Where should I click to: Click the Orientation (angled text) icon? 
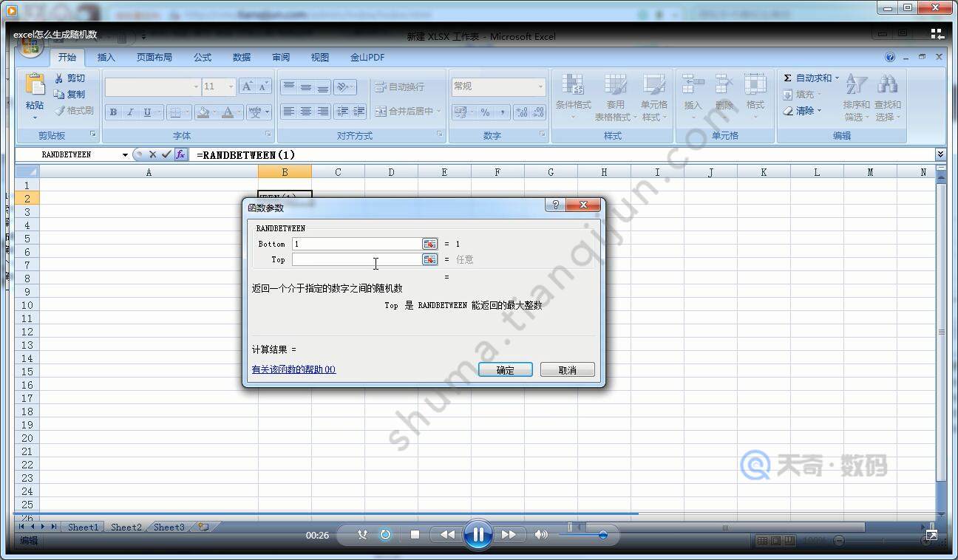(344, 87)
